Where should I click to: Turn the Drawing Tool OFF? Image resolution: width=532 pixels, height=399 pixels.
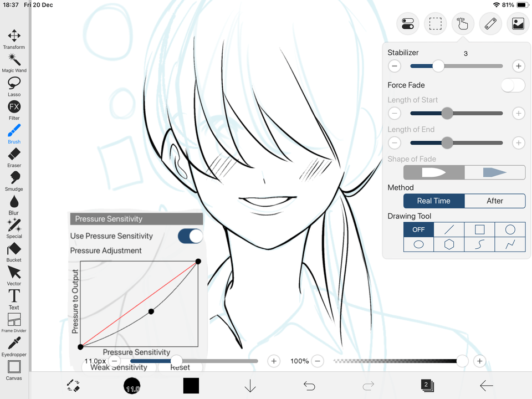[418, 229]
